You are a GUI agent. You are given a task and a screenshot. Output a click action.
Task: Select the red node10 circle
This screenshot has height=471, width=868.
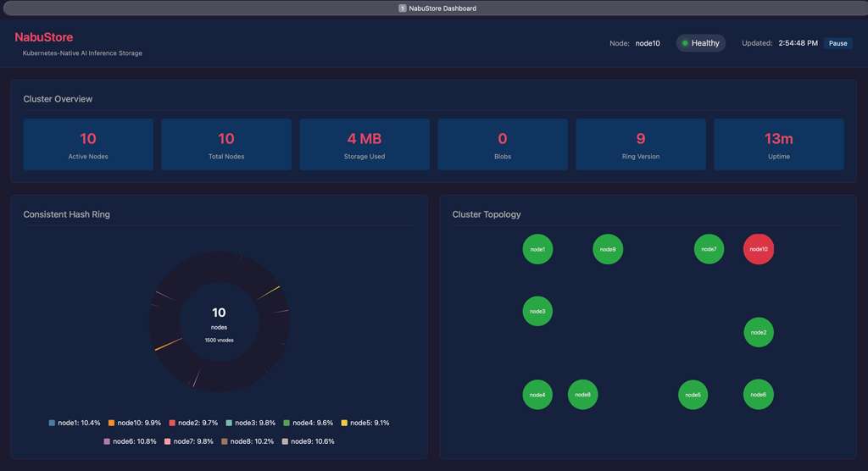[x=759, y=249]
